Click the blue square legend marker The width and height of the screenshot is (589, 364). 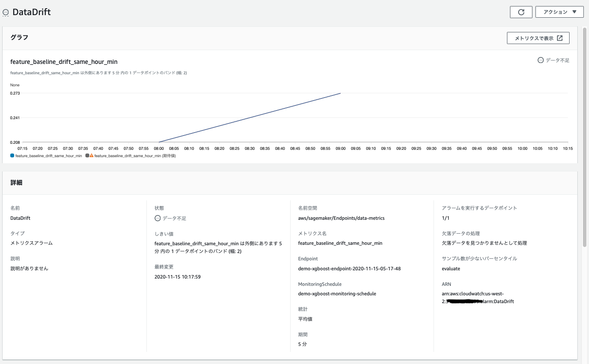[x=13, y=155]
